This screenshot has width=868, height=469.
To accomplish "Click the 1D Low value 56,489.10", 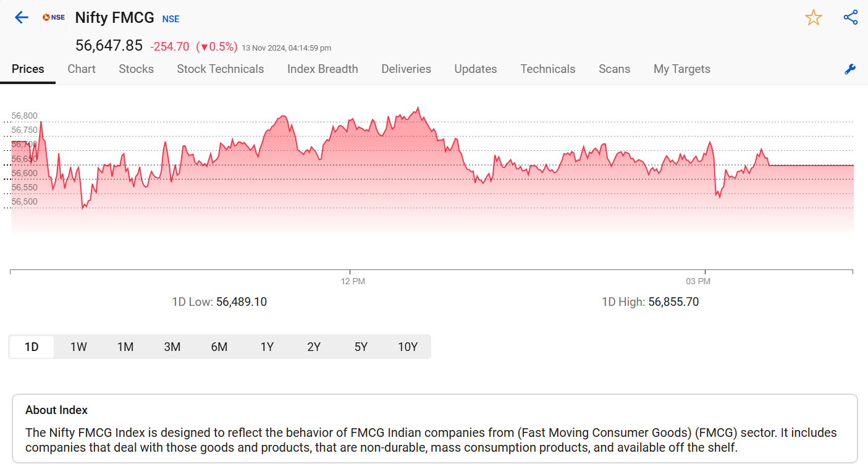I will (242, 302).
